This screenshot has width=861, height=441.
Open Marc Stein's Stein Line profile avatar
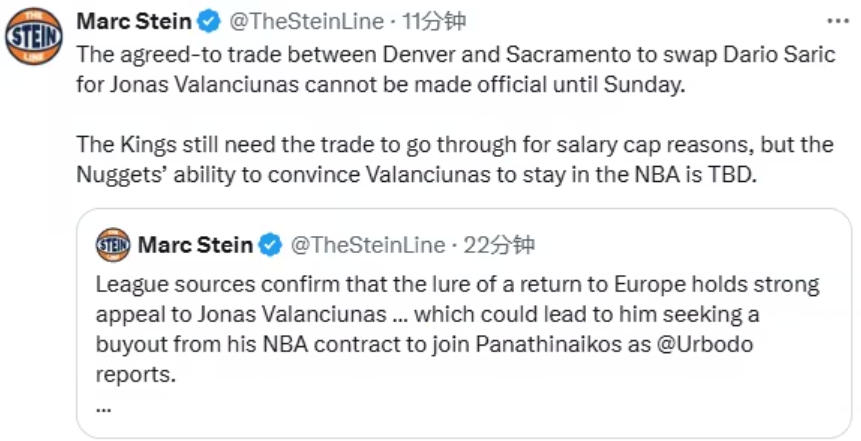(x=33, y=36)
